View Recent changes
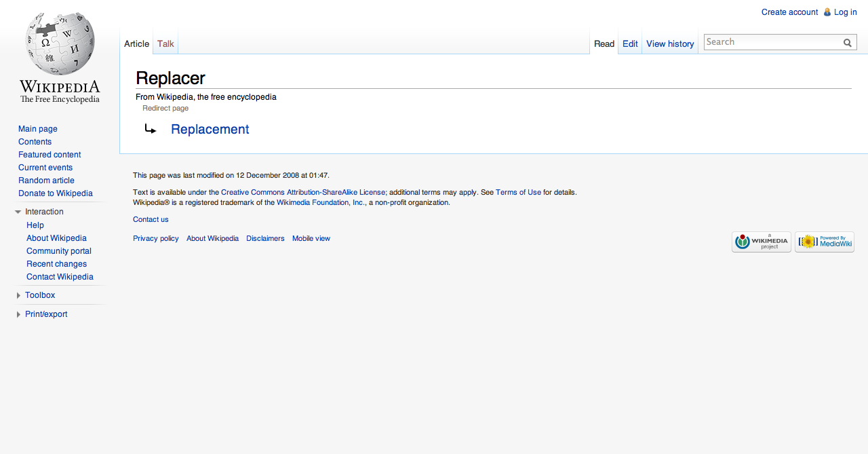The width and height of the screenshot is (868, 454). click(x=56, y=264)
